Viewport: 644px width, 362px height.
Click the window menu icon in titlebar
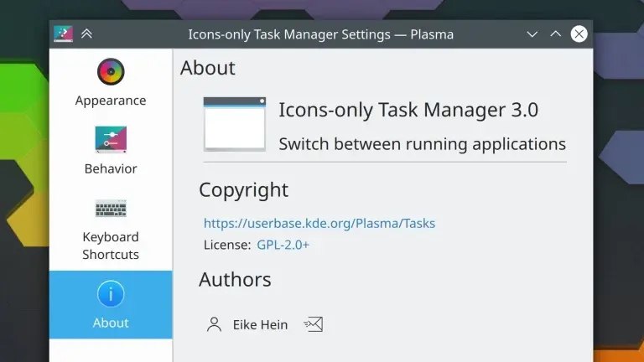(x=63, y=34)
